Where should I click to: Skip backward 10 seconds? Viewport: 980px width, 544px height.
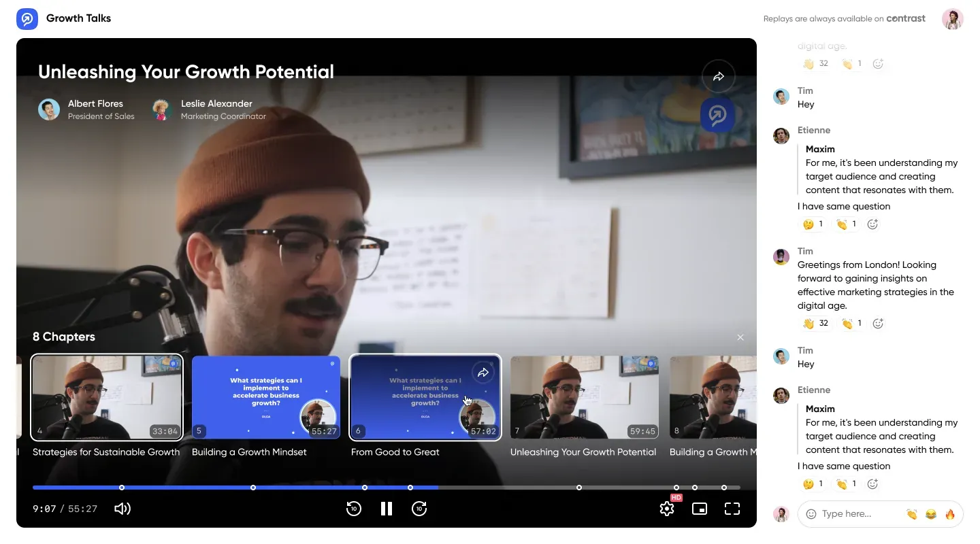point(354,508)
